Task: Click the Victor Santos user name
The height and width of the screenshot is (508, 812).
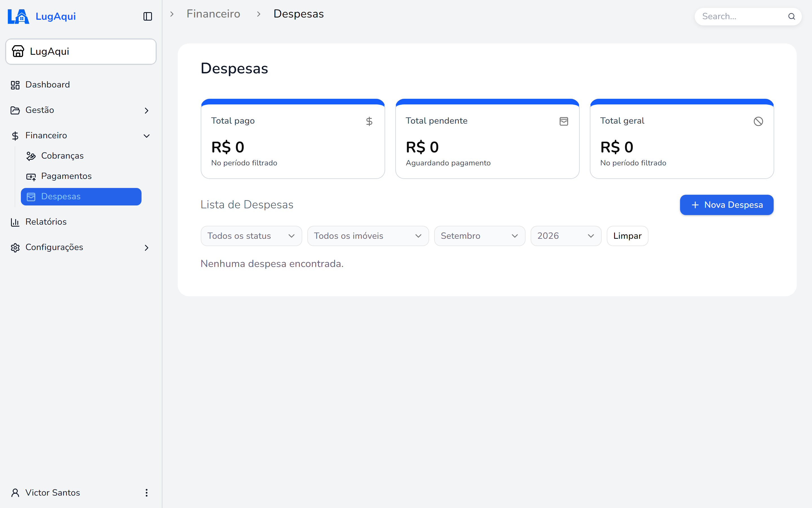Action: 53,493
